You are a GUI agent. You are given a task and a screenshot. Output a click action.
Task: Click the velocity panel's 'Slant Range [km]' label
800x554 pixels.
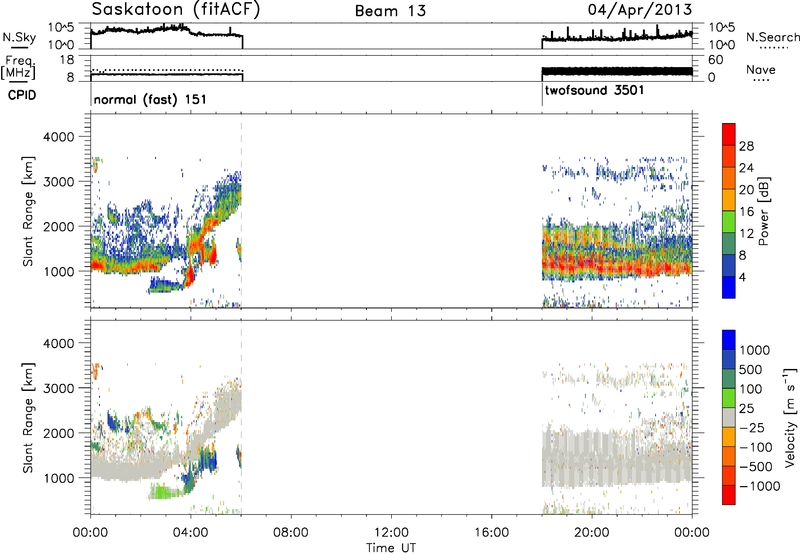[x=28, y=418]
